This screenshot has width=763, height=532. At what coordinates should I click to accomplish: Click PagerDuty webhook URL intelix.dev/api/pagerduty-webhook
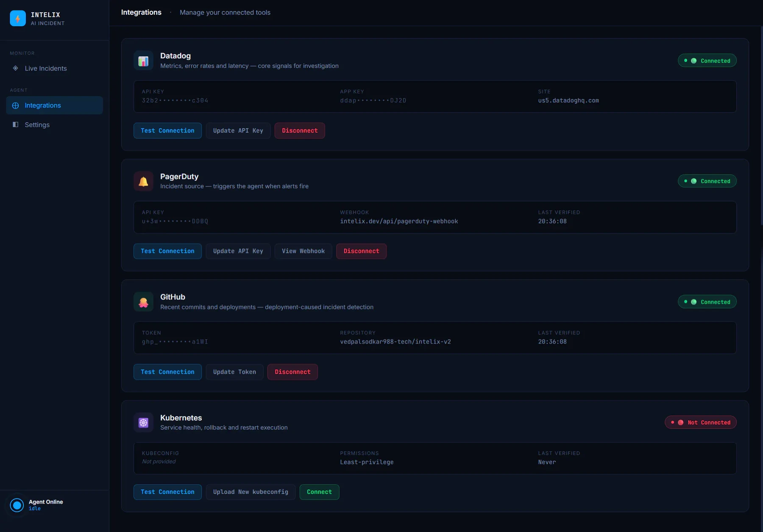(399, 222)
